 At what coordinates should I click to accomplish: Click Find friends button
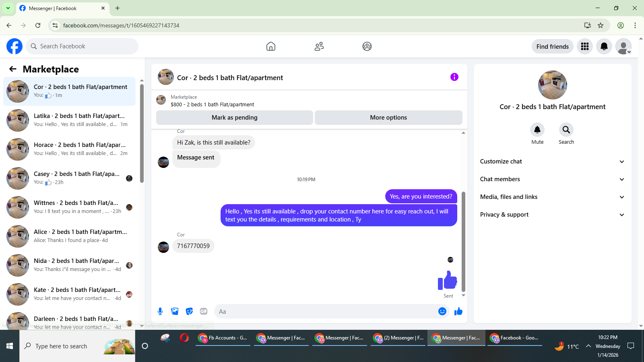point(553,46)
